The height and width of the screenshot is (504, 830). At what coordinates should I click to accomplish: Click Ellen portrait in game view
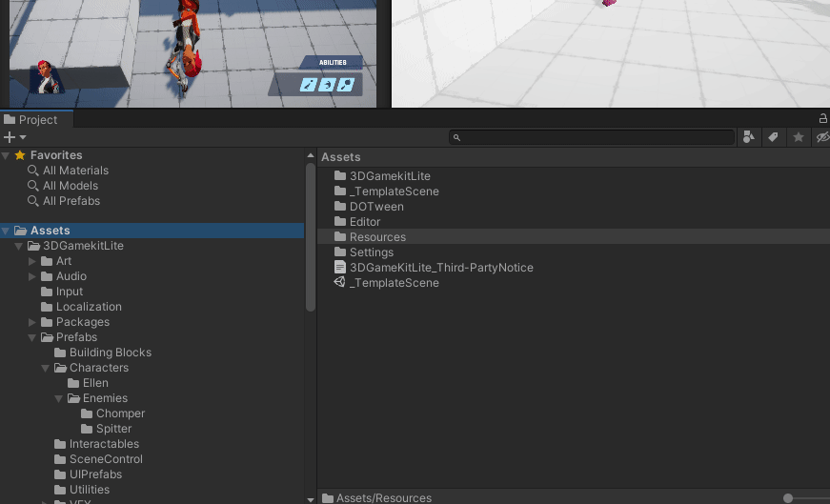47,77
